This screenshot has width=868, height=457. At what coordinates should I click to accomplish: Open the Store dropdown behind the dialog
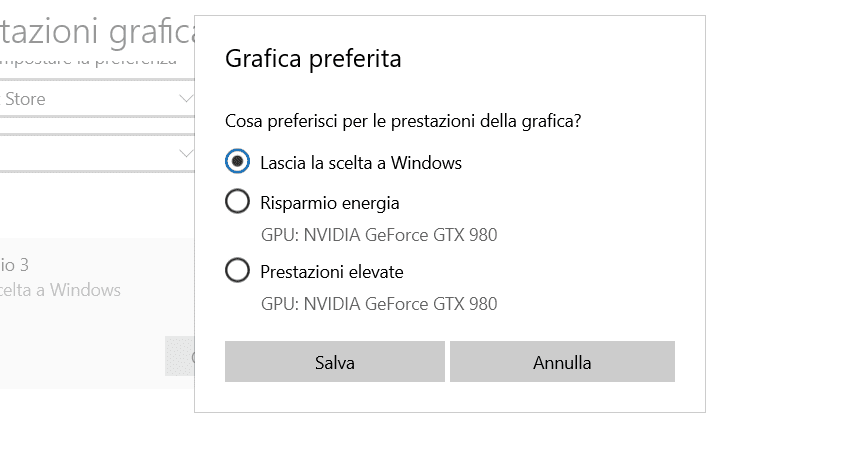[90, 99]
